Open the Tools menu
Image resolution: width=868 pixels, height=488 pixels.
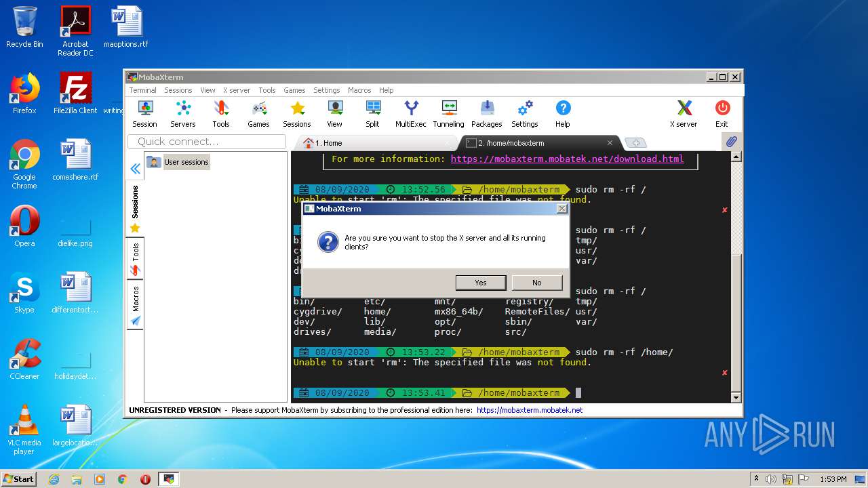point(267,90)
